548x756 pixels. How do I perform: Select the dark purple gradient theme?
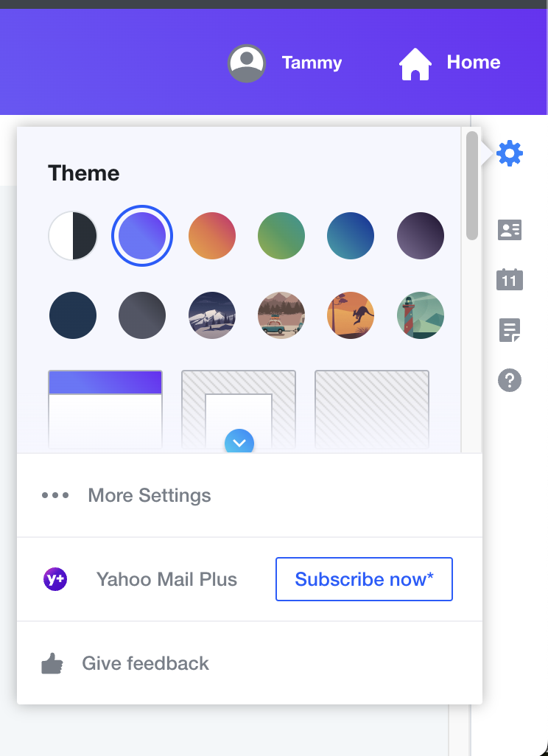421,236
